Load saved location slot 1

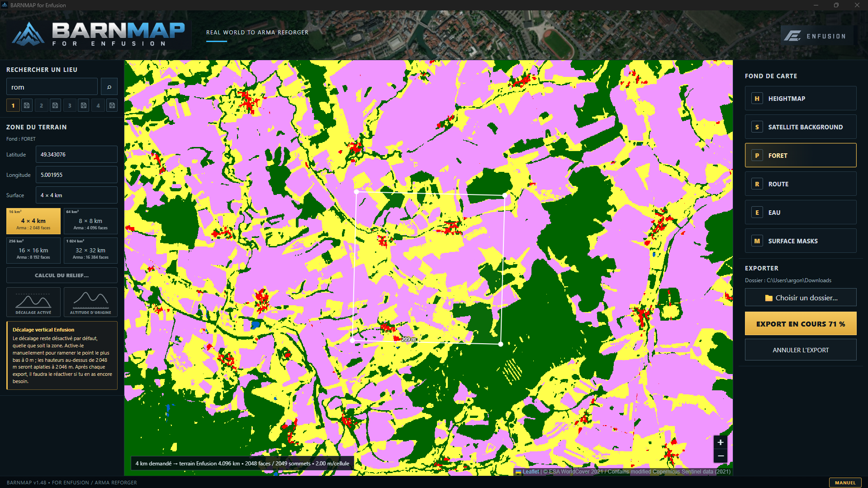click(13, 105)
